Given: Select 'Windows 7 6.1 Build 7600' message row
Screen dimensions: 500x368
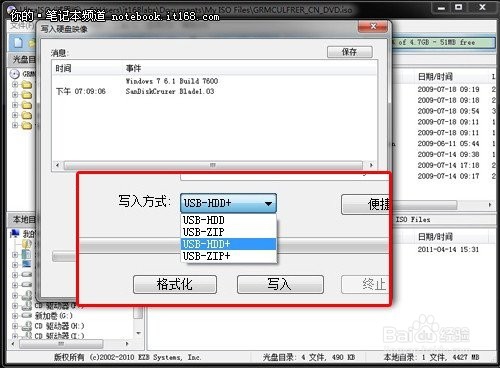Looking at the screenshot, I should [172, 81].
